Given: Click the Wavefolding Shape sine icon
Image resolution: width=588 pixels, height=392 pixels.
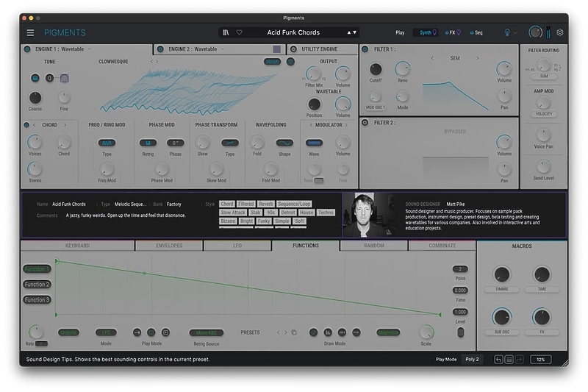Looking at the screenshot, I should coord(284,143).
